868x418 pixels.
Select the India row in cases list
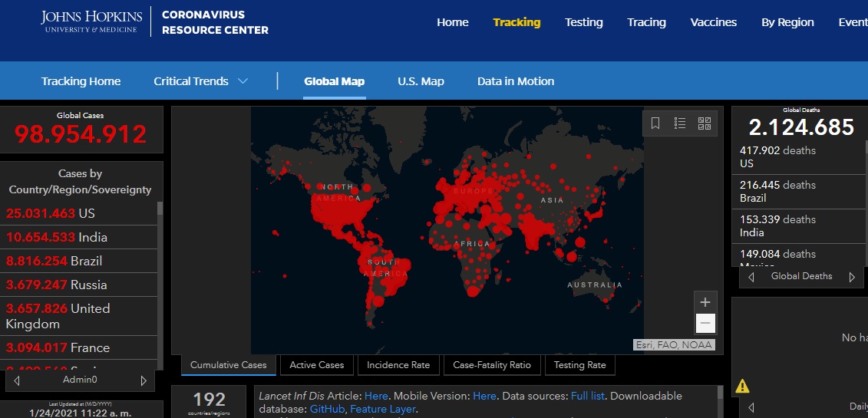[x=78, y=237]
